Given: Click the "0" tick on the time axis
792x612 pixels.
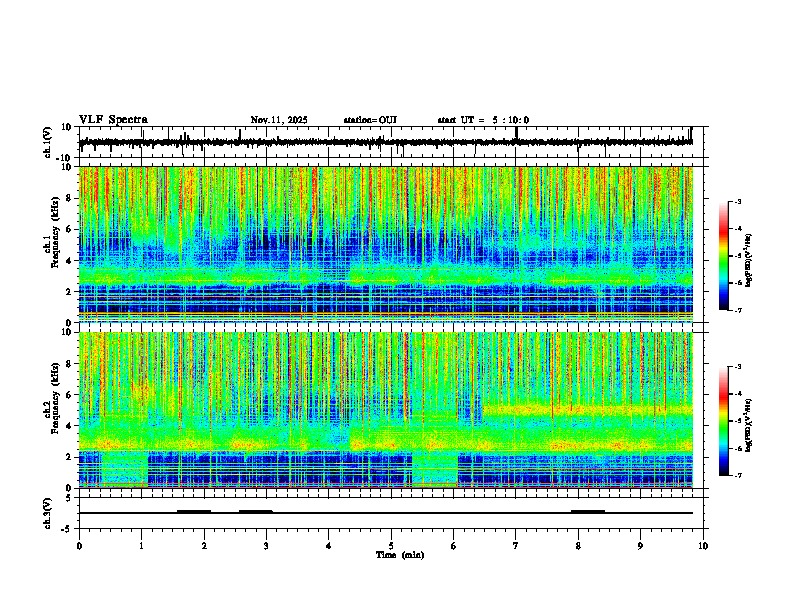Looking at the screenshot, I should (79, 546).
